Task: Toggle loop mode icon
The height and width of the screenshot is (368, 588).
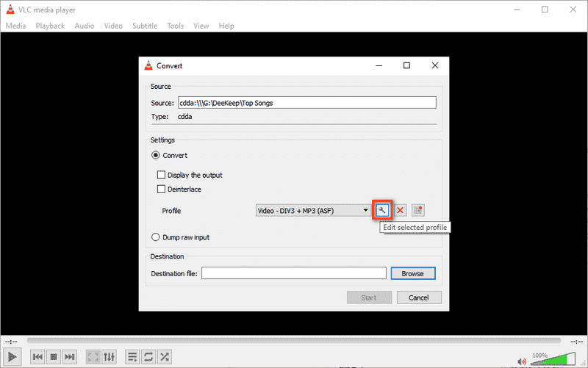Action: [x=148, y=357]
